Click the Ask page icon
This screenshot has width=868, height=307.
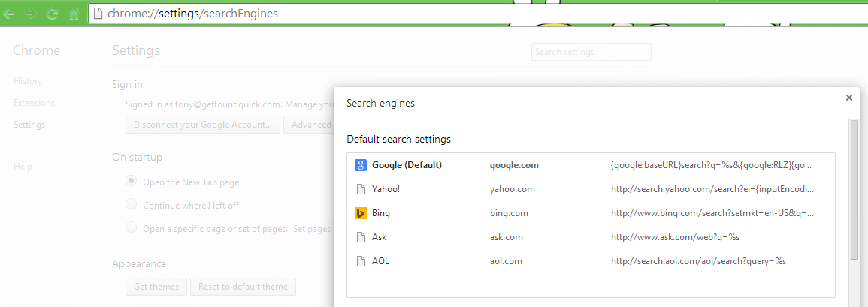(x=360, y=237)
